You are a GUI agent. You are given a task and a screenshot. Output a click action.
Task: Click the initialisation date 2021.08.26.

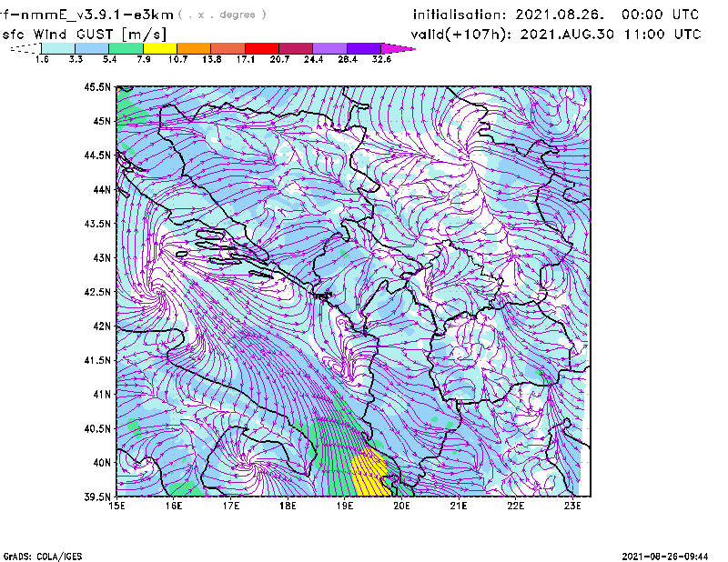560,15
